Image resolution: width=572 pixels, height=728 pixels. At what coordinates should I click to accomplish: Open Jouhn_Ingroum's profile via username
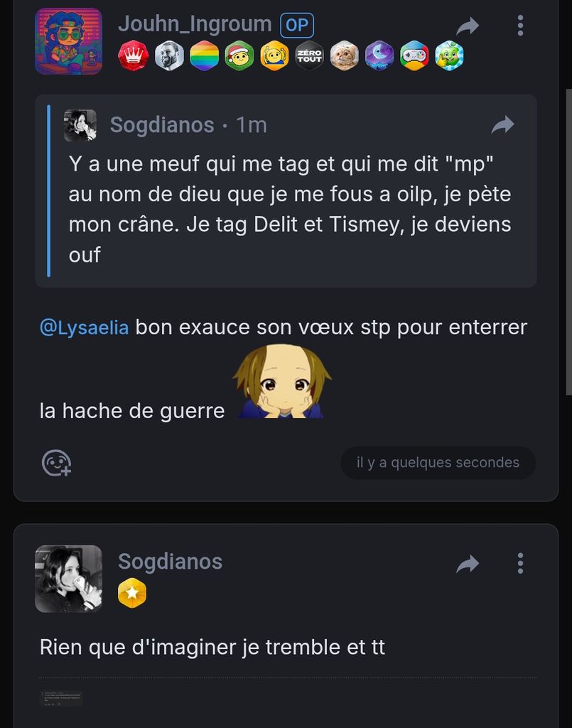(195, 24)
